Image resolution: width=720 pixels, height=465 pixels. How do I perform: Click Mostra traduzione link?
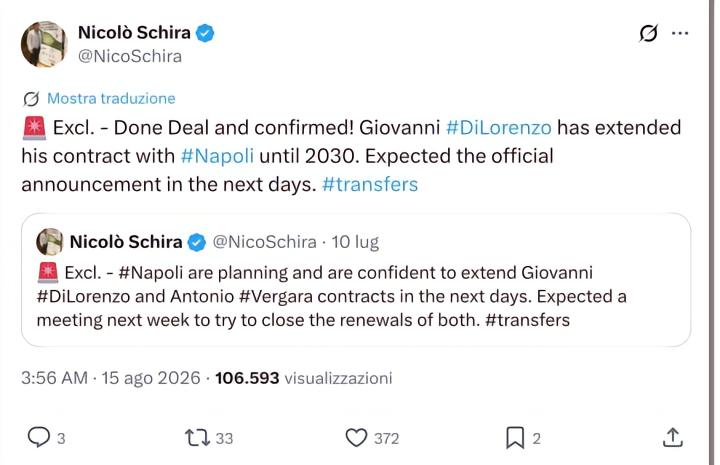pos(111,98)
